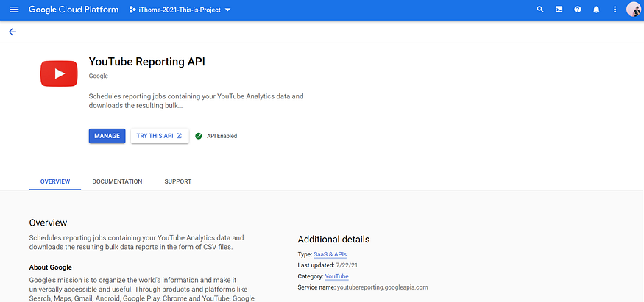The image size is (644, 302).
Task: Click the YouTube logo image
Action: click(x=59, y=73)
